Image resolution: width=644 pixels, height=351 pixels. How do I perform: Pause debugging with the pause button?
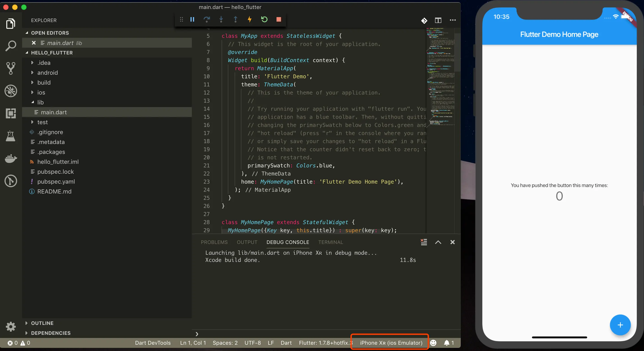point(192,19)
